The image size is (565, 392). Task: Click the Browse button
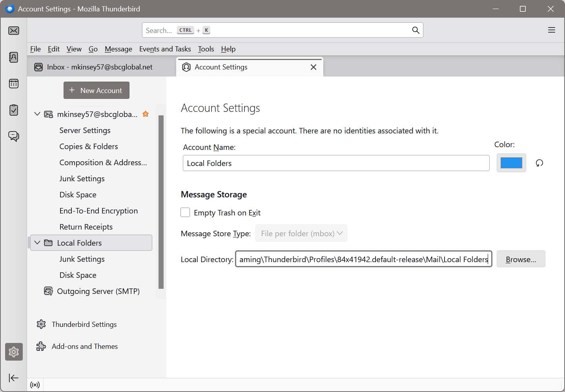point(521,259)
